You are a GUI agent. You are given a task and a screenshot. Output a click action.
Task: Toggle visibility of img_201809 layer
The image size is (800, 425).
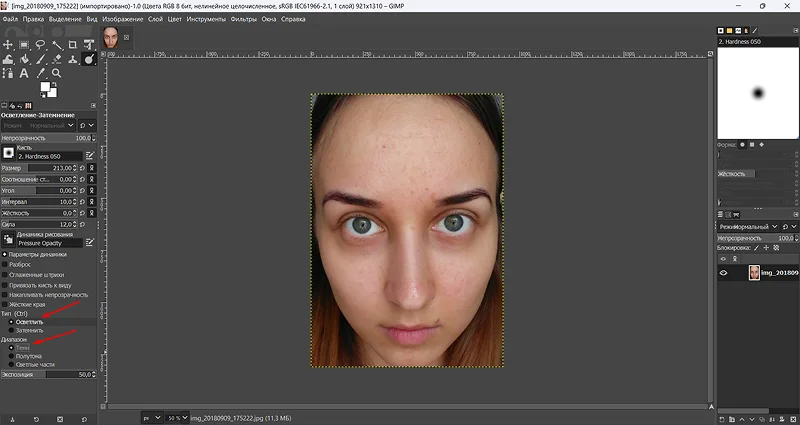pos(723,273)
